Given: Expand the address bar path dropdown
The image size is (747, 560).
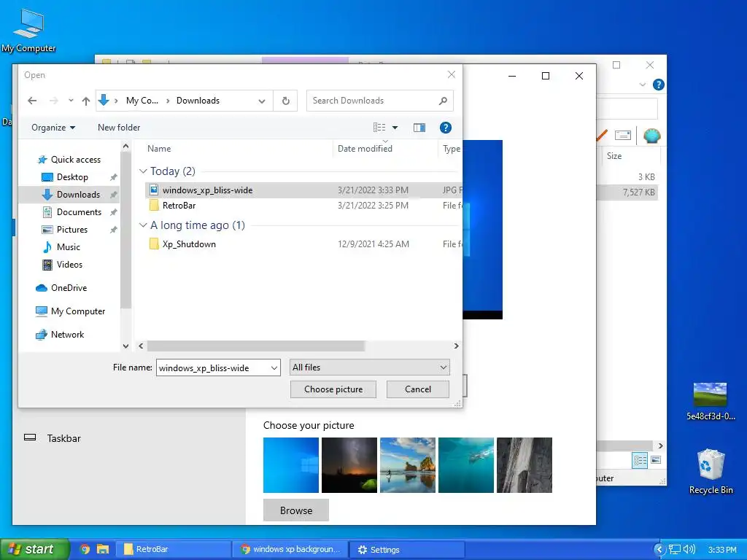Looking at the screenshot, I should (x=262, y=101).
